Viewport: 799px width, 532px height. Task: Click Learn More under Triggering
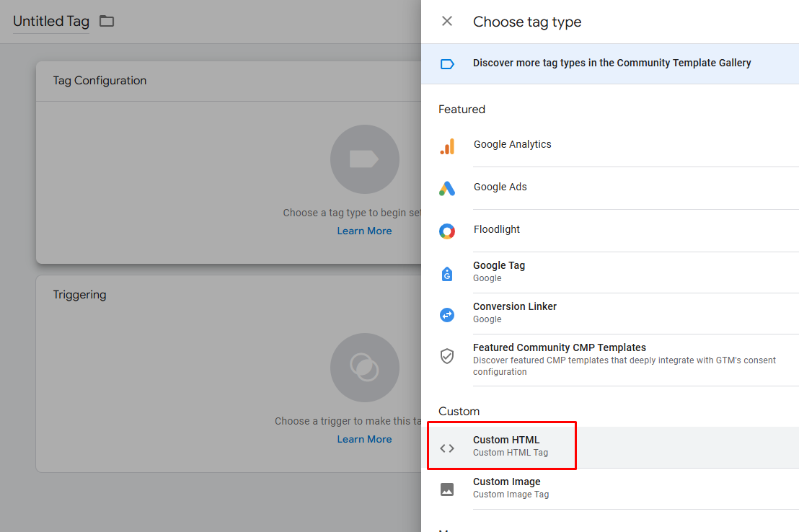click(364, 440)
